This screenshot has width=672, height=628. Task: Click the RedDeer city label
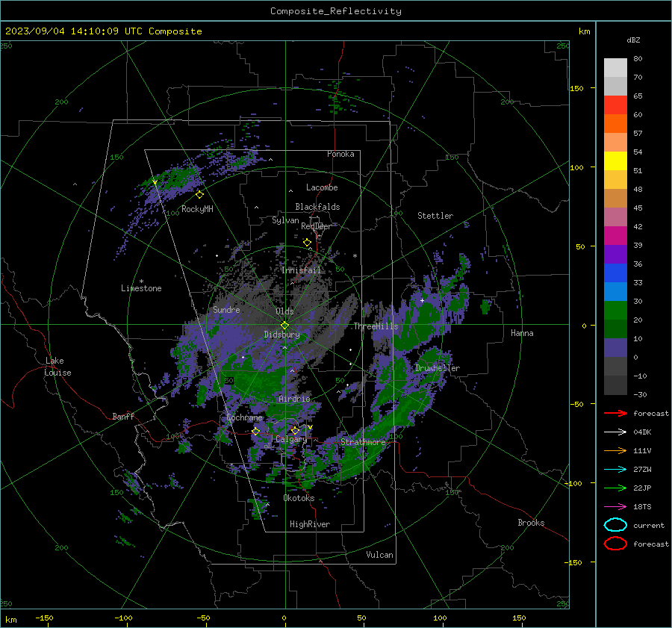pyautogui.click(x=317, y=226)
